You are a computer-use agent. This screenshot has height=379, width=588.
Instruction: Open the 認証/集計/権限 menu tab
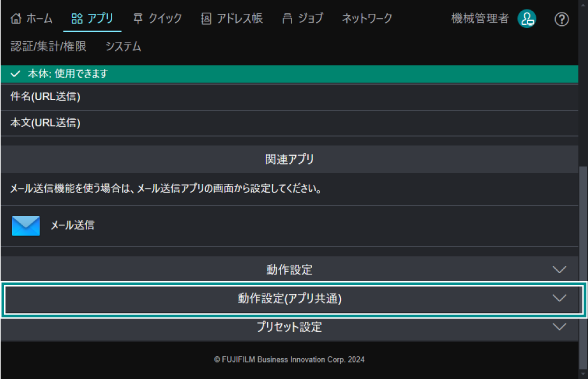tap(48, 46)
